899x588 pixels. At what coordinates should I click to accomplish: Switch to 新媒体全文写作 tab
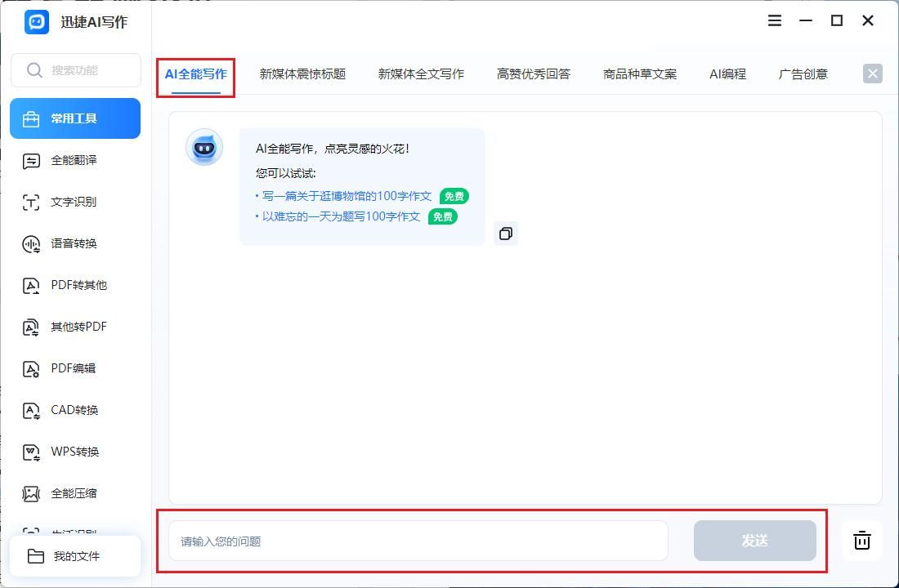[421, 74]
